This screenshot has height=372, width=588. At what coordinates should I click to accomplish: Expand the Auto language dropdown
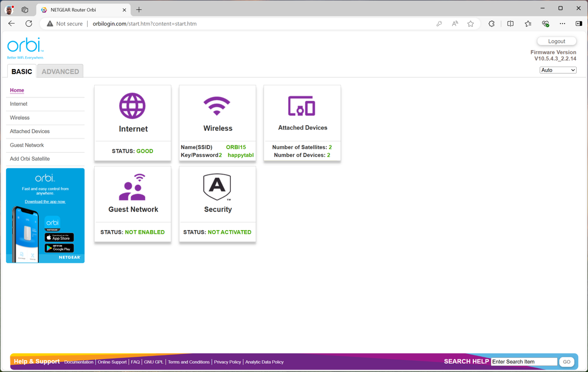pos(558,70)
